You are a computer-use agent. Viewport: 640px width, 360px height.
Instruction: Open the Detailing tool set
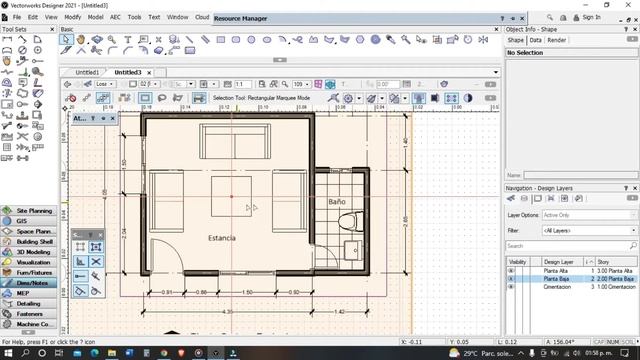29,304
